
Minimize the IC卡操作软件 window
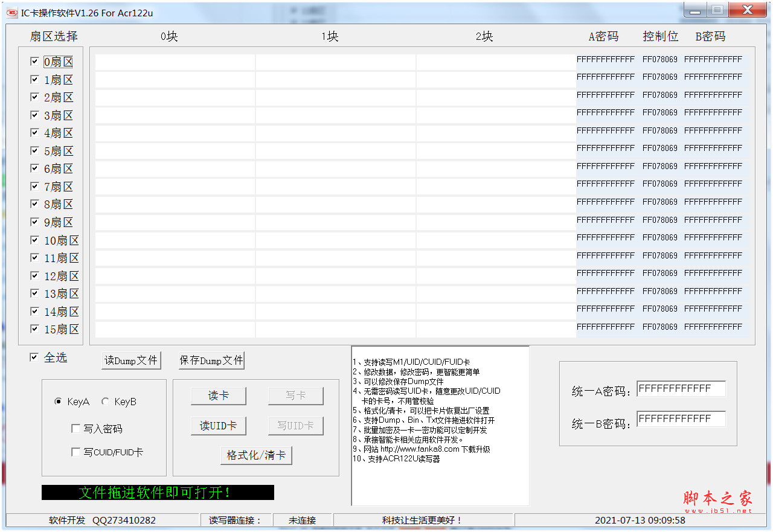[696, 10]
